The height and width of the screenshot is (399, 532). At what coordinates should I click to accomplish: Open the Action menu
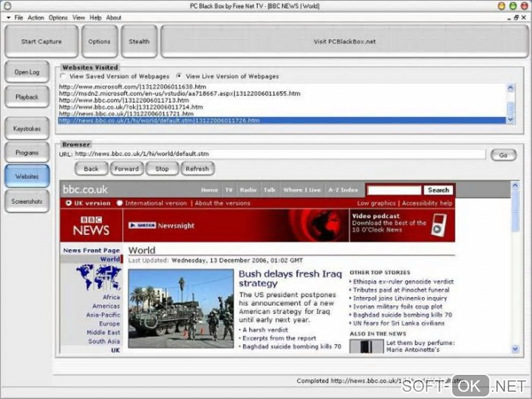[36, 18]
